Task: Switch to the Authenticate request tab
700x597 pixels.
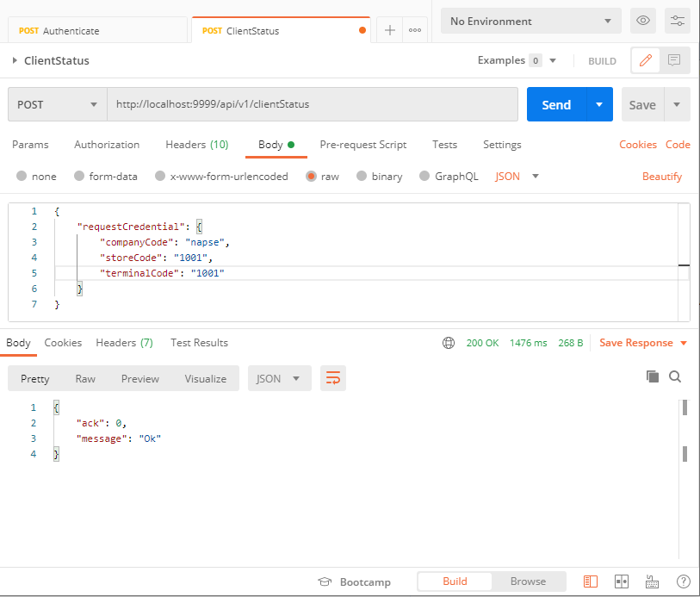Action: pyautogui.click(x=97, y=31)
